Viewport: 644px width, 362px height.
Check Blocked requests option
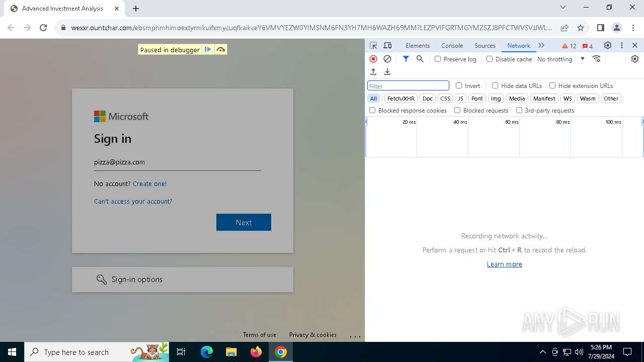coord(457,110)
